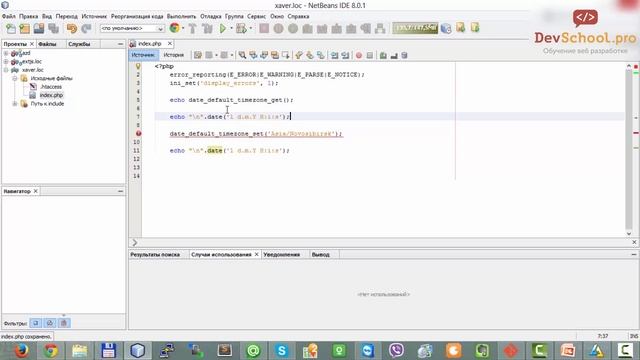
Task: Close the Проекты panel tab
Action: click(x=32, y=44)
